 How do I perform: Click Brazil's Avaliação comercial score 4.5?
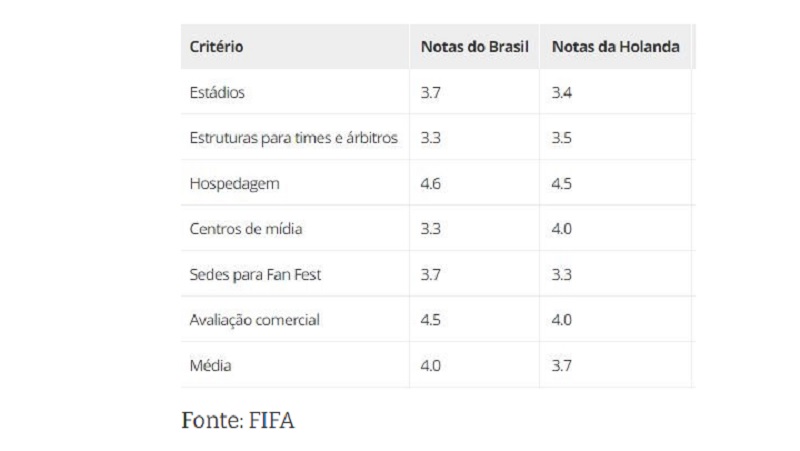pyautogui.click(x=431, y=320)
